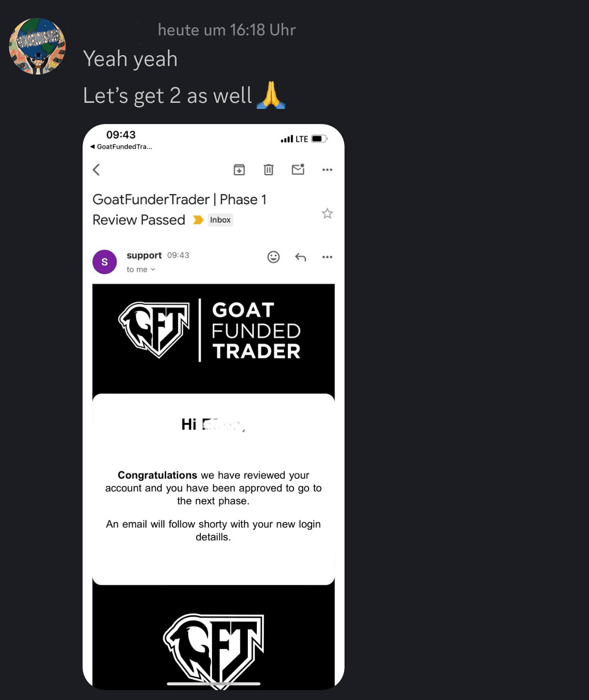Screen dimensions: 589x700
Task: Open the top toolbar three-dot menu
Action: coord(327,170)
